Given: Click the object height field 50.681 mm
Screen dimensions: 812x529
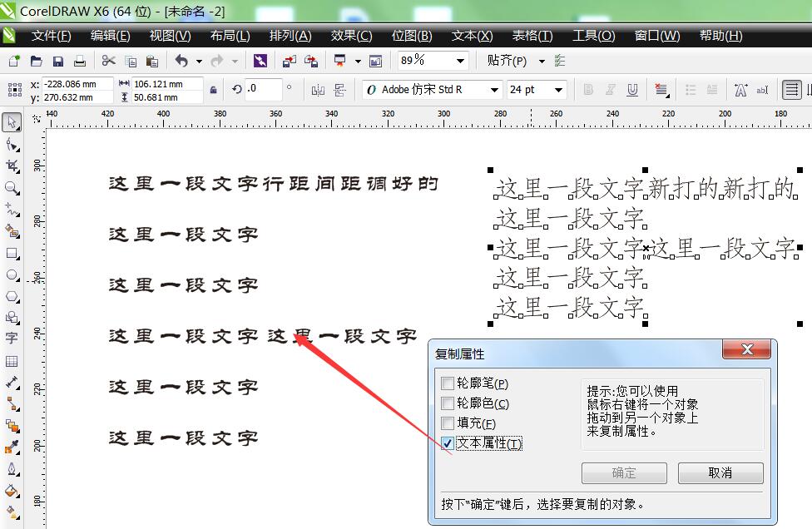Looking at the screenshot, I should coord(166,97).
